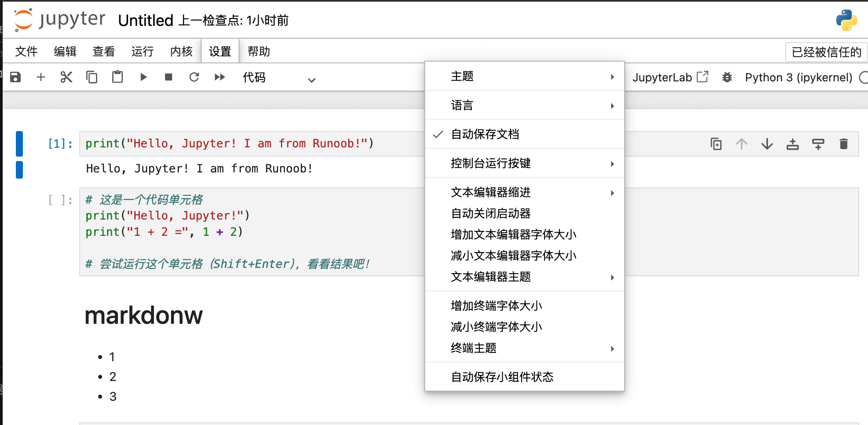Image resolution: width=868 pixels, height=425 pixels.
Task: Expand the 终端主题 submenu
Action: [525, 348]
